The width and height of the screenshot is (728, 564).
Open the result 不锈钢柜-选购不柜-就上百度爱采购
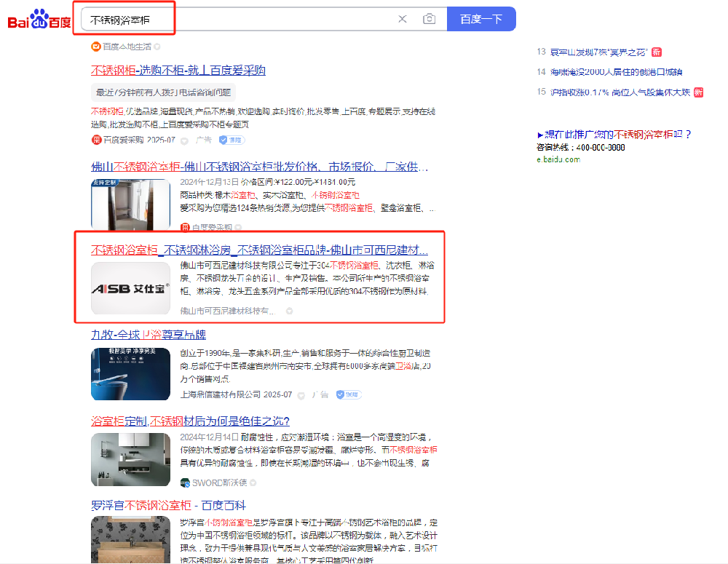point(178,71)
